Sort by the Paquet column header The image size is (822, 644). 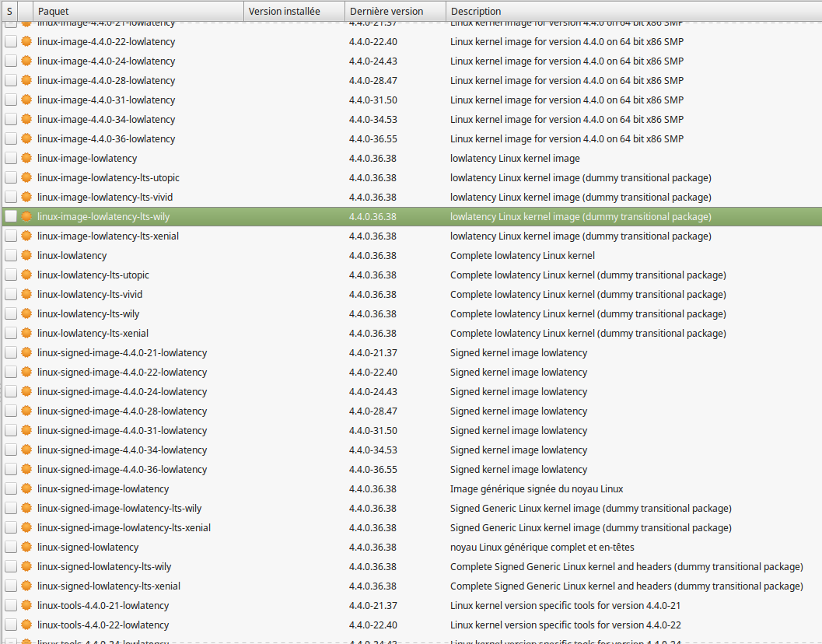(x=138, y=11)
